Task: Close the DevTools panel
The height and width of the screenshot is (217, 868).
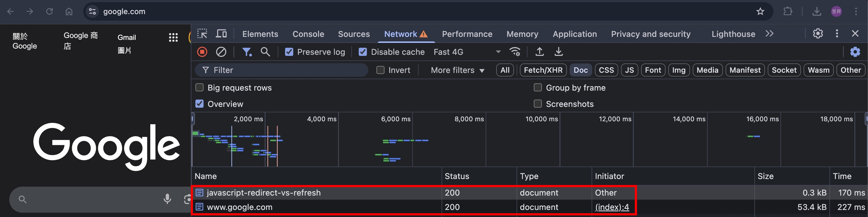Action: [855, 33]
